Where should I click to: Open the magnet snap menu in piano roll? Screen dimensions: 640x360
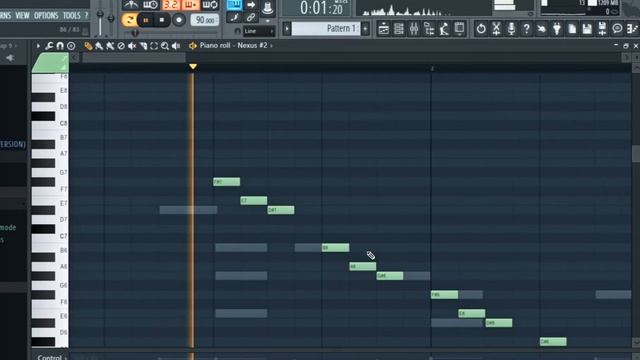(60, 46)
